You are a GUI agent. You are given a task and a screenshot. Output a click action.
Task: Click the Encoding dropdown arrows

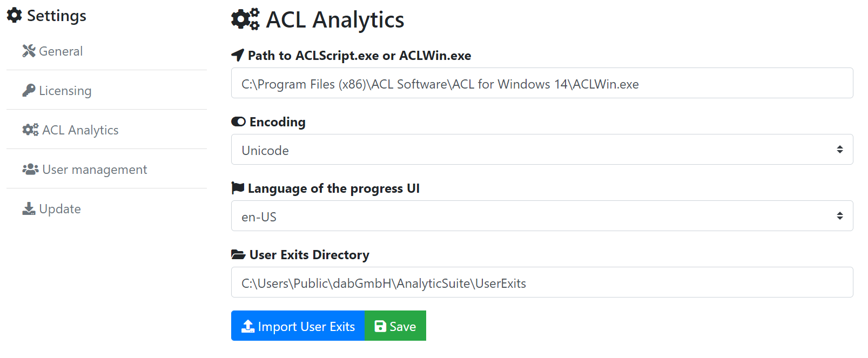(840, 150)
